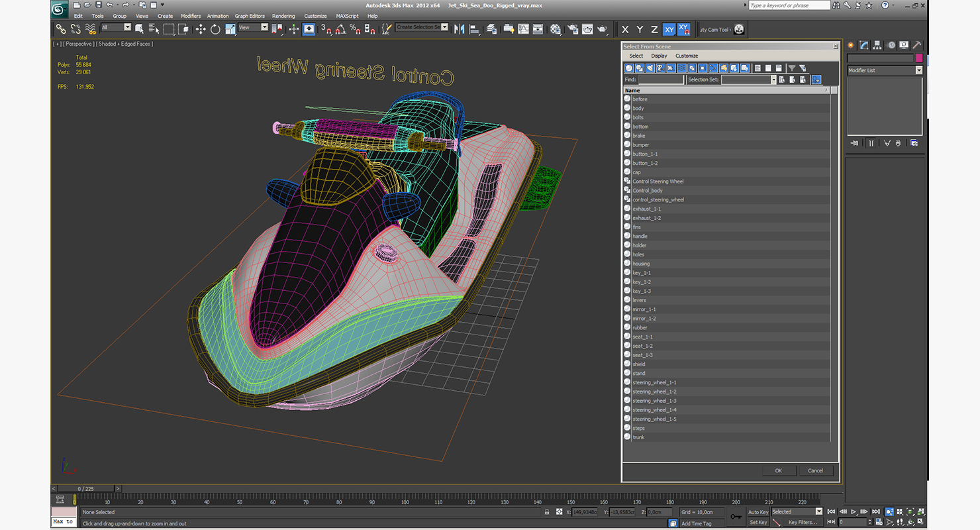Image resolution: width=980 pixels, height=530 pixels.
Task: Select the Scale tool
Action: tap(230, 29)
